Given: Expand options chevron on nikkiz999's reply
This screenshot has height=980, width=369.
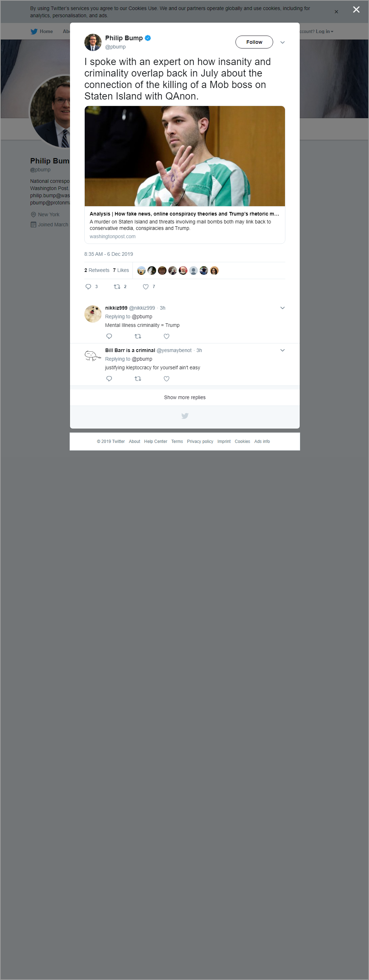Looking at the screenshot, I should coord(282,308).
